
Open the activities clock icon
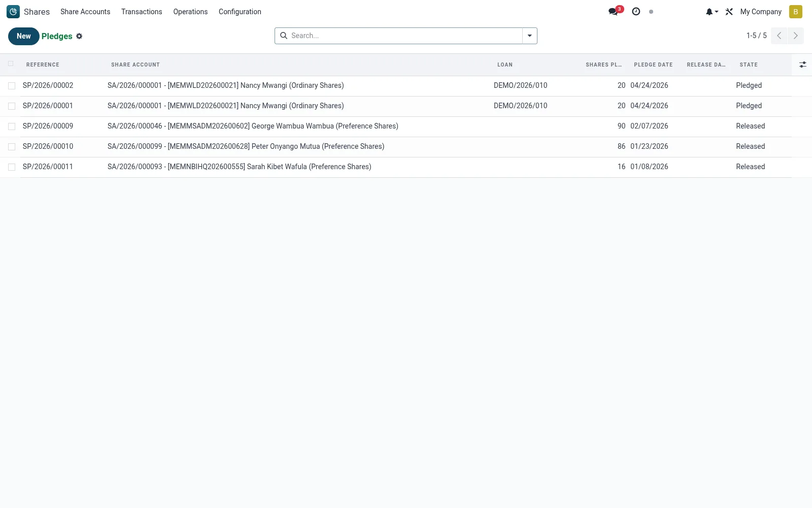(x=636, y=12)
